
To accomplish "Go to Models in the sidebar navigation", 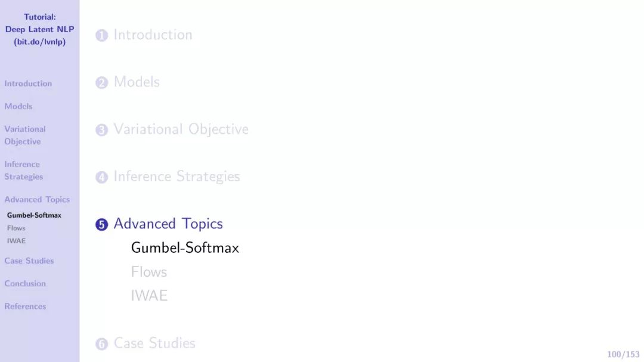I will click(x=18, y=106).
